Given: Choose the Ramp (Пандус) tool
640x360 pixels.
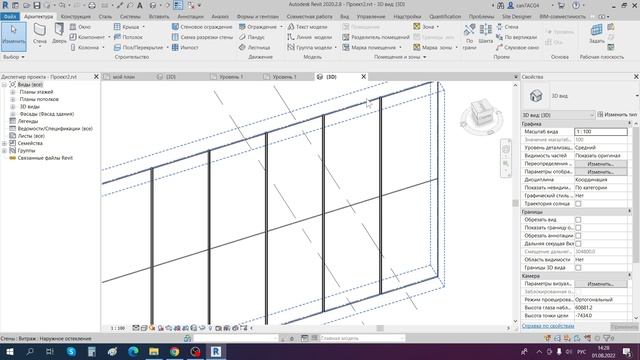Looking at the screenshot, I should [252, 37].
